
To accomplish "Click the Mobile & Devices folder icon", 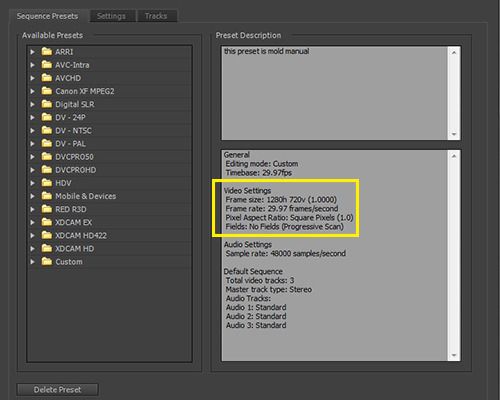I will tap(47, 196).
